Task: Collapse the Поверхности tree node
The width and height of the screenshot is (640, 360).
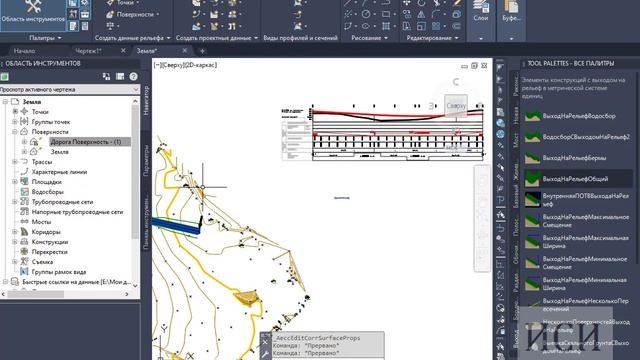Action: tap(15, 132)
